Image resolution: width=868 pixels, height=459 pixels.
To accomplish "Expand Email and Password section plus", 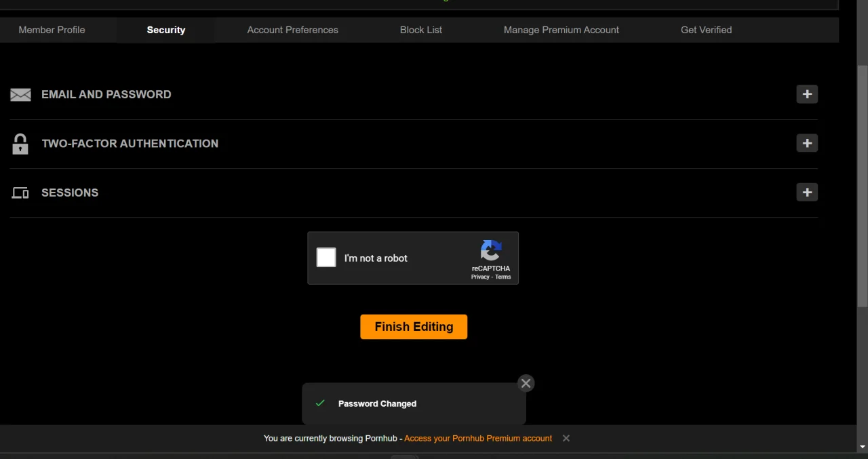I will [x=807, y=94].
